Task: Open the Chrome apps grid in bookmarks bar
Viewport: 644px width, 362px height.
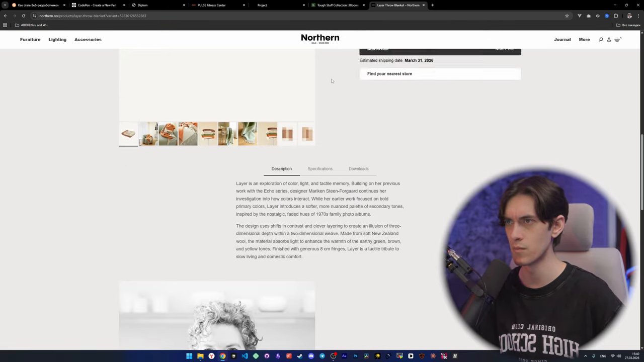Action: pyautogui.click(x=5, y=25)
